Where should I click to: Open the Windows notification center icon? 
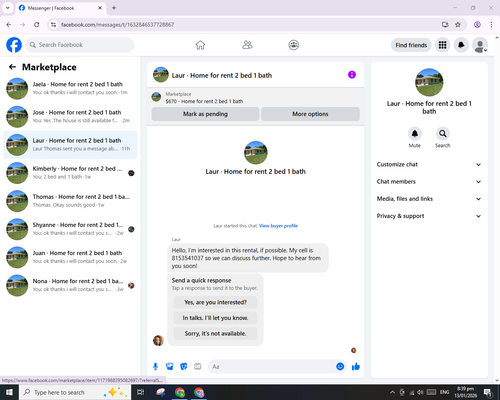tap(488, 392)
